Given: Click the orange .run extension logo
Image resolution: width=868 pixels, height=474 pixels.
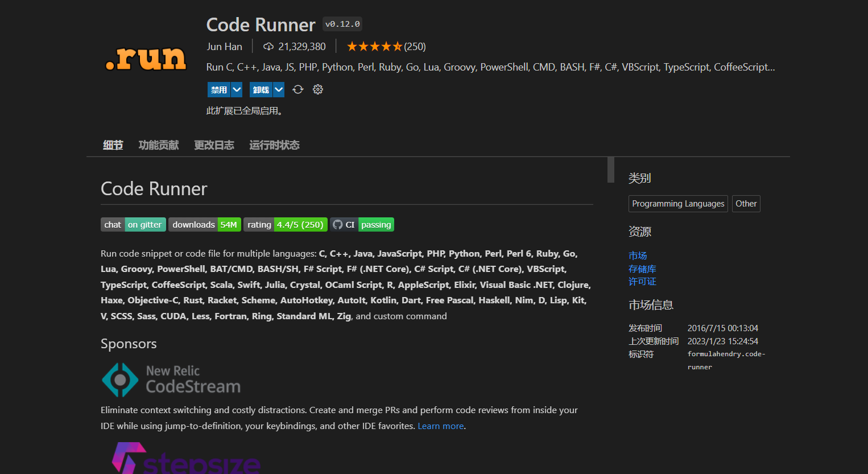Looking at the screenshot, I should pyautogui.click(x=146, y=59).
